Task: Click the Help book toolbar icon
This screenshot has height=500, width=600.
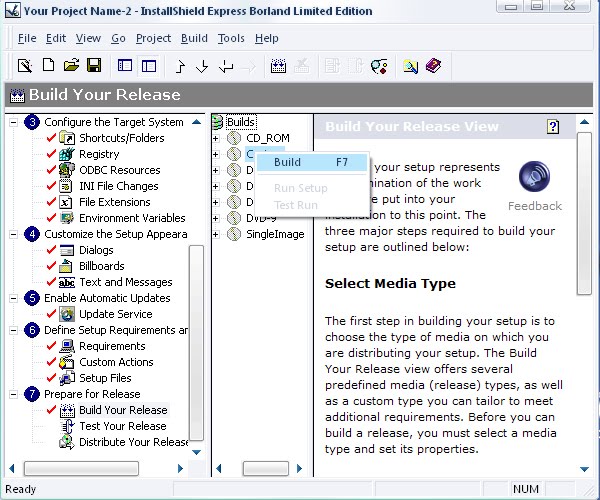Action: [x=434, y=66]
